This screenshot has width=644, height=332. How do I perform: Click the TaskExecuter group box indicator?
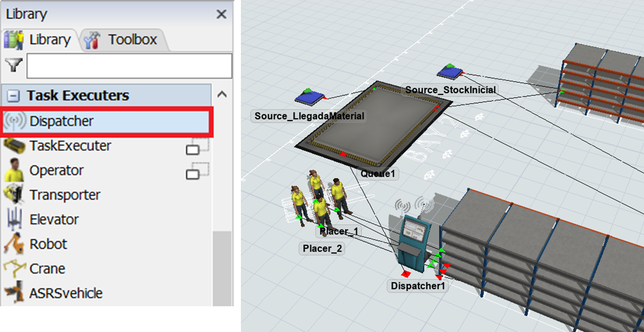(198, 146)
